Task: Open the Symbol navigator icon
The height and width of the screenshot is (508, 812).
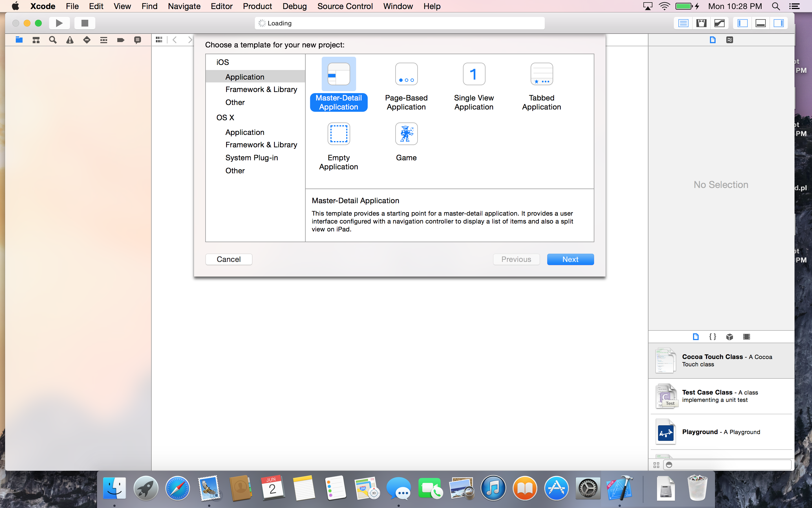Action: (x=36, y=40)
